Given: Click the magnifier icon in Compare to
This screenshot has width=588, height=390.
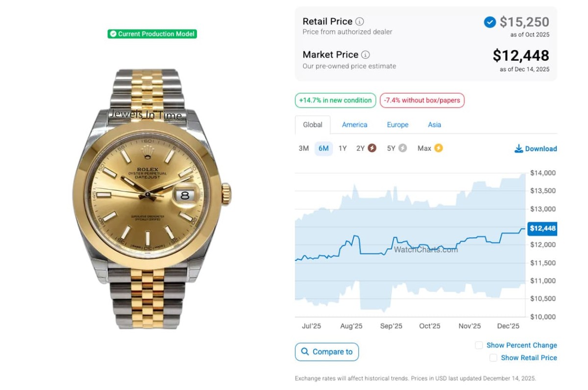Looking at the screenshot, I should (305, 352).
